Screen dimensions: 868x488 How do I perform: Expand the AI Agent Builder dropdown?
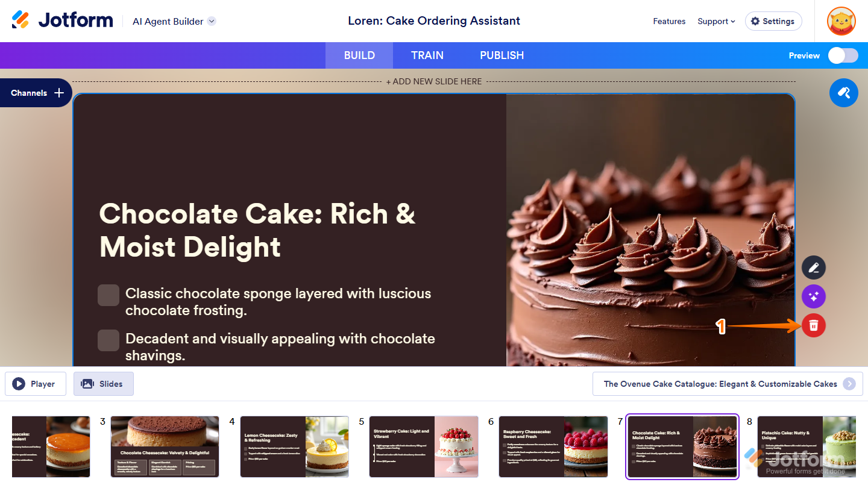pyautogui.click(x=212, y=21)
